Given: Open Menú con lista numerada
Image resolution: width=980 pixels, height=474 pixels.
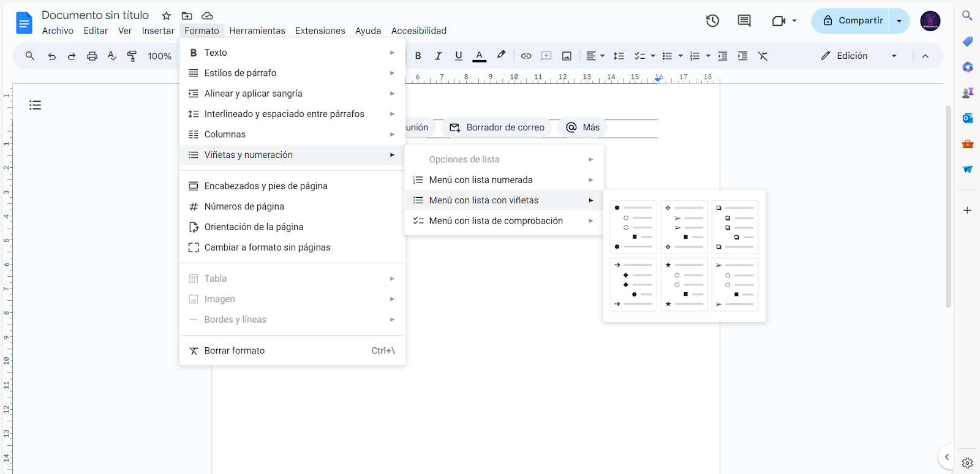Looking at the screenshot, I should pos(504,180).
